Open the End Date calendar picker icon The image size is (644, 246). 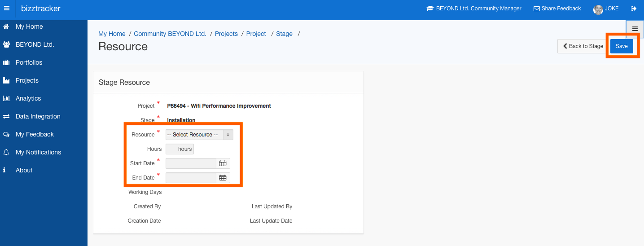pyautogui.click(x=223, y=178)
